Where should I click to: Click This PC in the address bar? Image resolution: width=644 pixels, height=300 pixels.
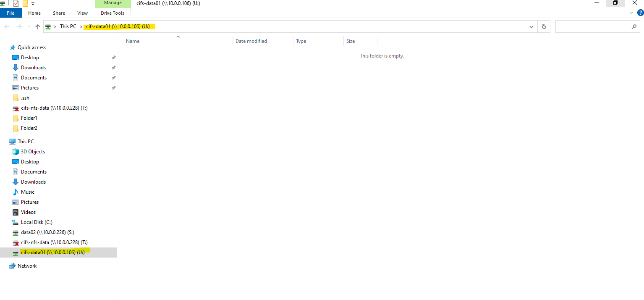[68, 26]
